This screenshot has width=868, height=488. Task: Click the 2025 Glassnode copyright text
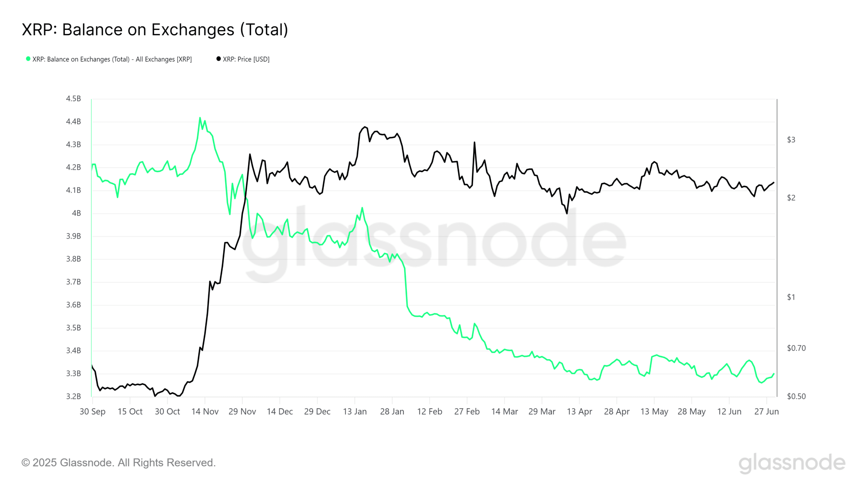119,463
